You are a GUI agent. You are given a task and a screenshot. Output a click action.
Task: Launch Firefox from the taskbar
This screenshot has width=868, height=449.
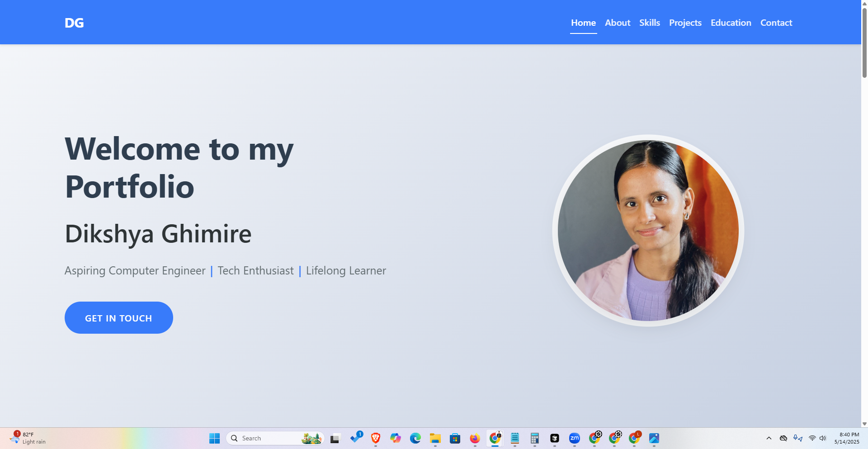(x=475, y=438)
